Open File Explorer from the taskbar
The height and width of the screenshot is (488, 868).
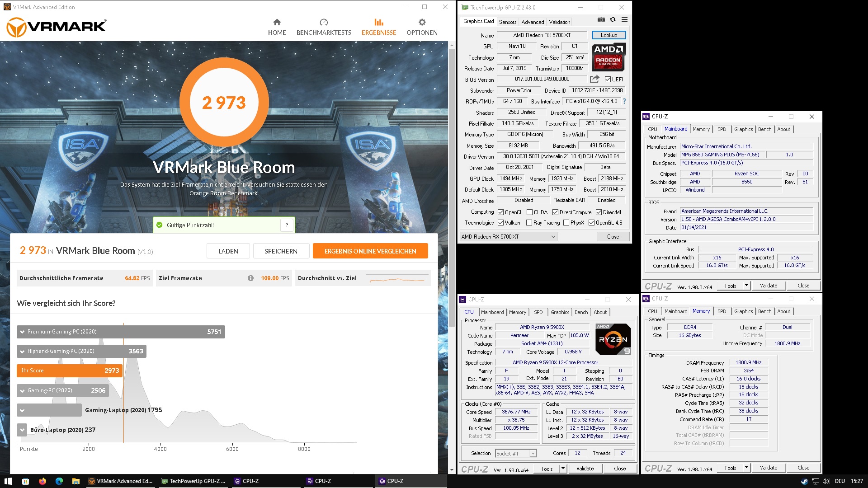coord(75,481)
